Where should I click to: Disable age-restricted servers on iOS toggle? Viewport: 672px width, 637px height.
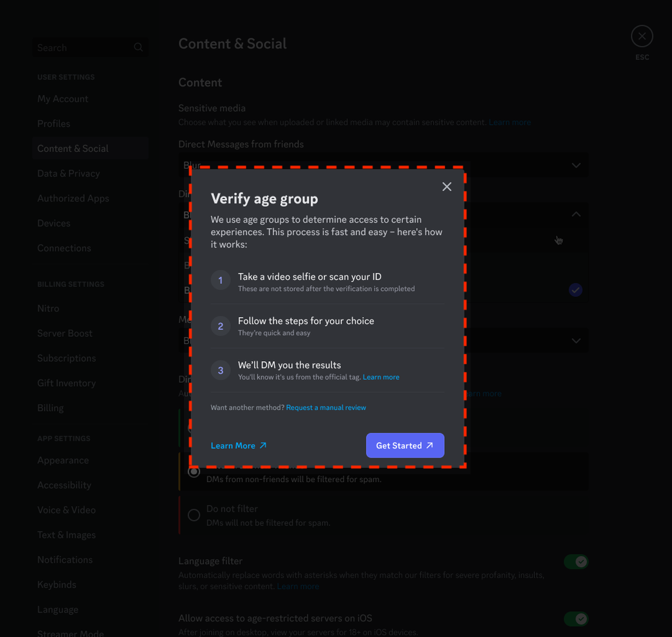(x=576, y=619)
